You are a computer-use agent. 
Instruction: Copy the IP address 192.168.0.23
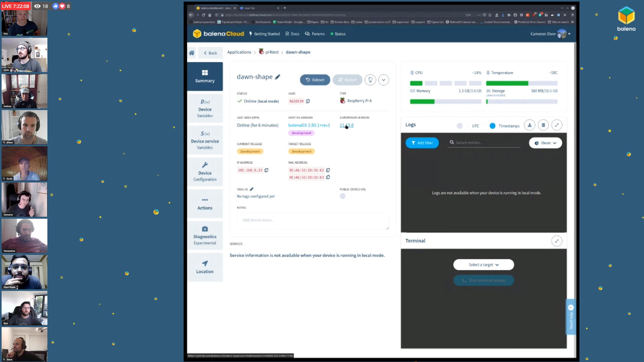[266, 170]
